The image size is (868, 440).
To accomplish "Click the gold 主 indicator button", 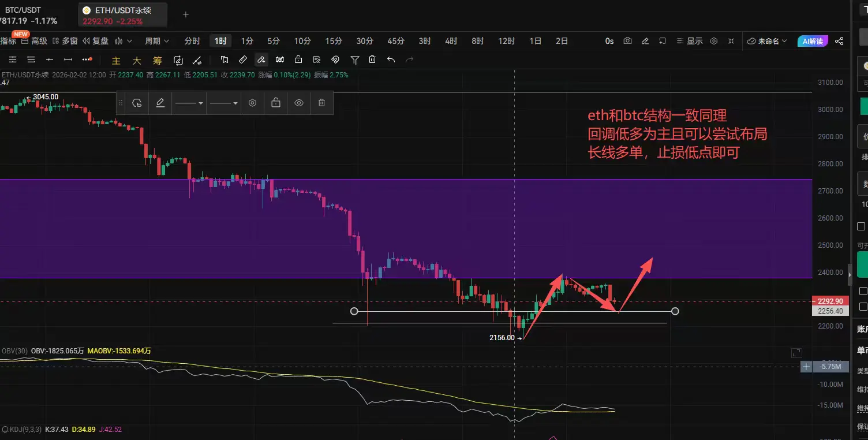I will pyautogui.click(x=116, y=60).
